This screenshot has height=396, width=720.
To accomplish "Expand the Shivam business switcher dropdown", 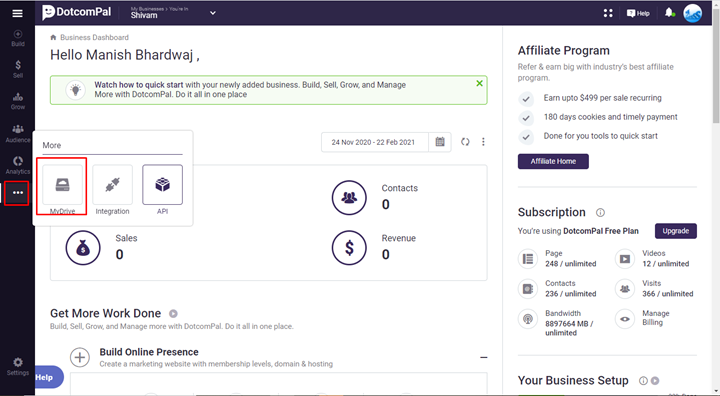I will (x=213, y=13).
